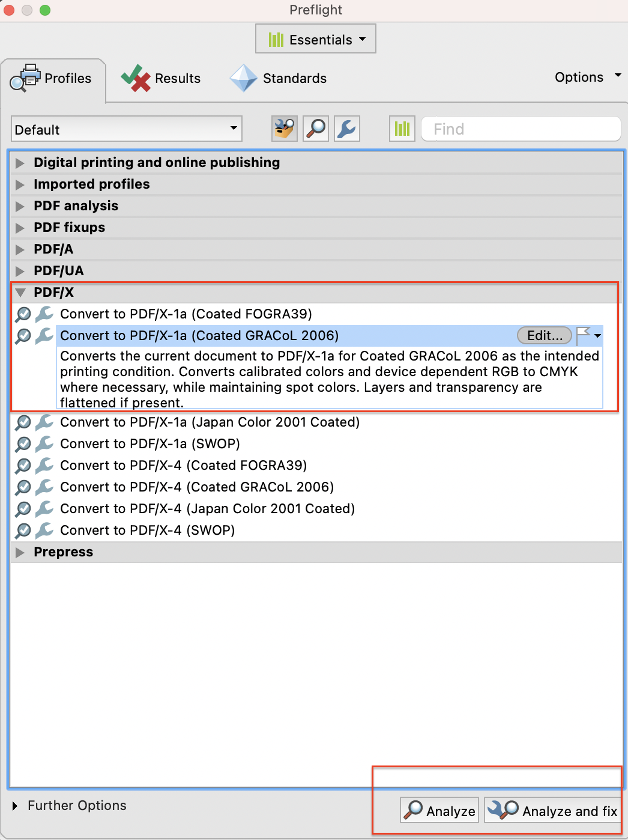The image size is (628, 840).
Task: Click wrench icon beside PDF/X-1a Coated FOGRA39
Action: point(44,314)
